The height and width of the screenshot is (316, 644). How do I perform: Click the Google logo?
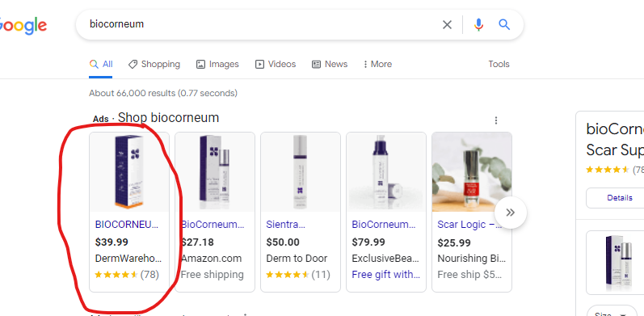point(23,26)
